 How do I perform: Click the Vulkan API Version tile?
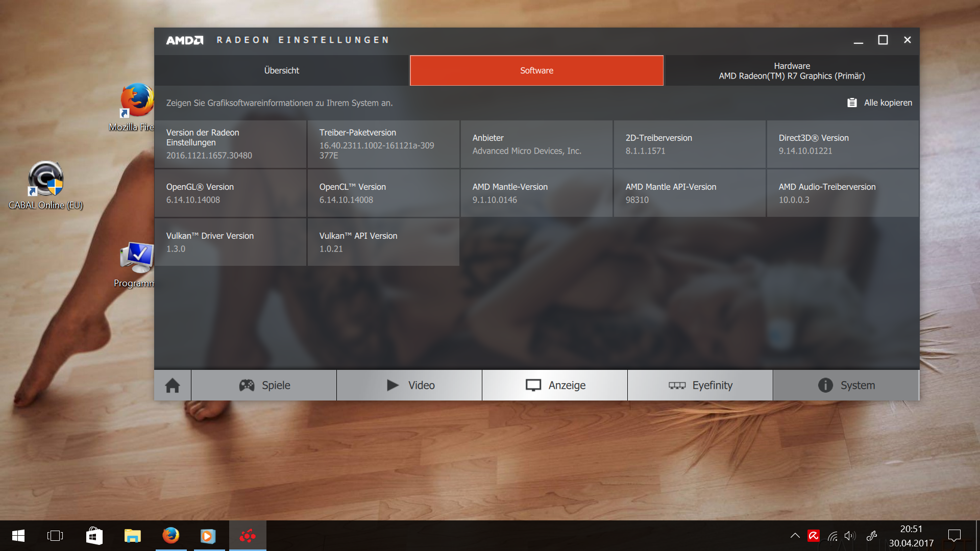(x=383, y=242)
